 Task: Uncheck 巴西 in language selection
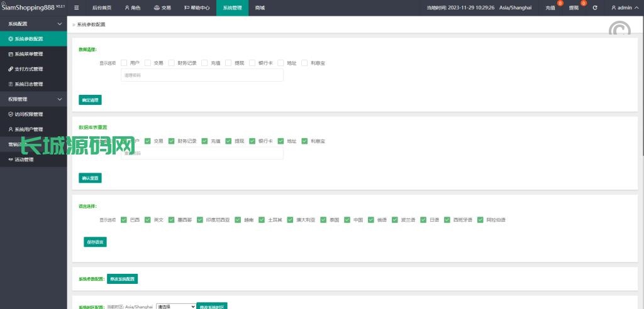124,220
